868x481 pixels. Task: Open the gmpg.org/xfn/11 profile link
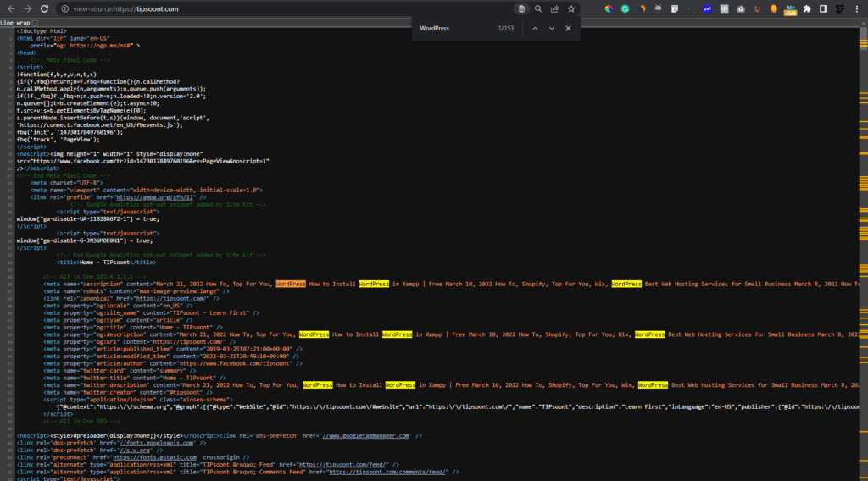coord(155,197)
